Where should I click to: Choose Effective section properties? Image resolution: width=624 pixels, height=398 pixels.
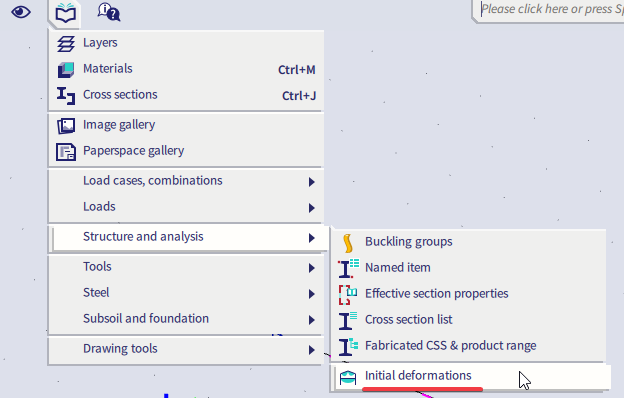tap(468, 294)
